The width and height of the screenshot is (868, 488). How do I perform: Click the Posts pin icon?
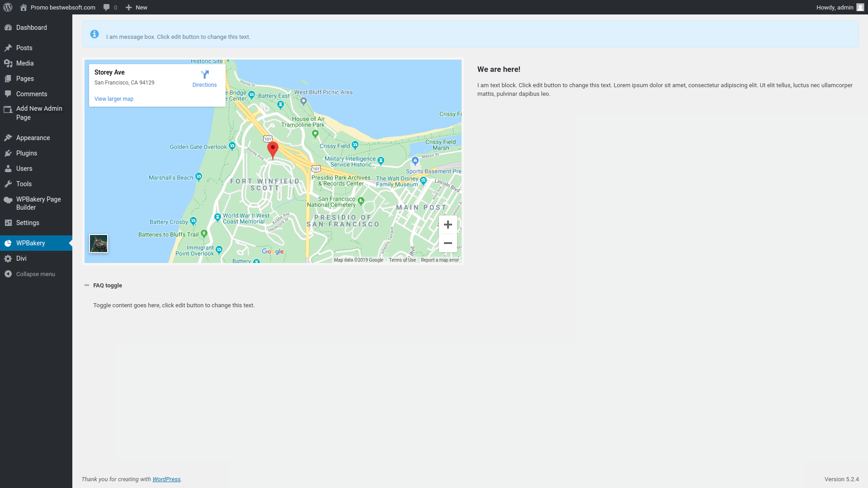click(x=8, y=48)
